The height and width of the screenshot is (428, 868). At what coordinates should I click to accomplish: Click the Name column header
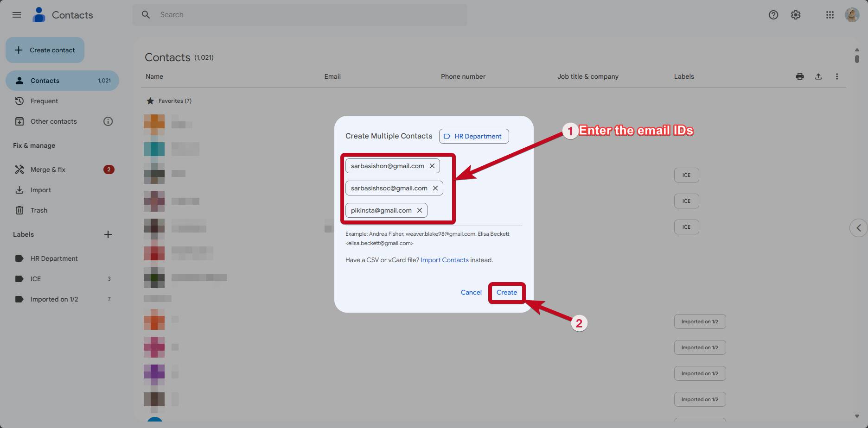click(154, 76)
